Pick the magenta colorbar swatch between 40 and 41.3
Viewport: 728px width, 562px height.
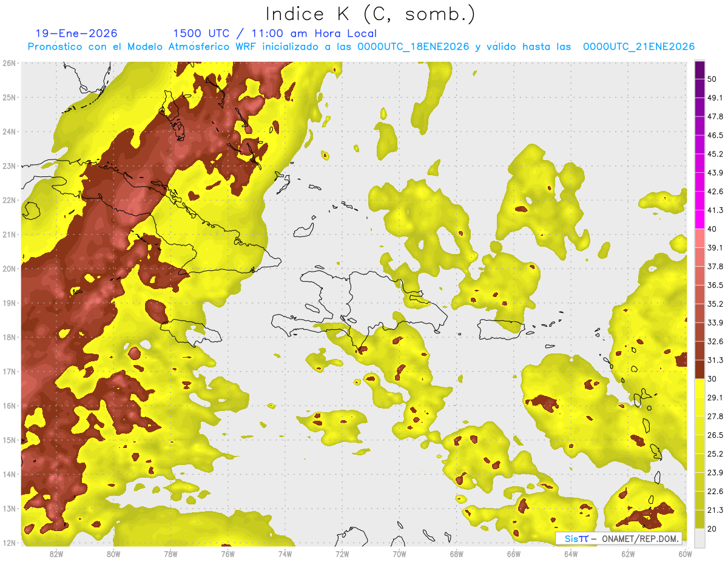pos(699,219)
